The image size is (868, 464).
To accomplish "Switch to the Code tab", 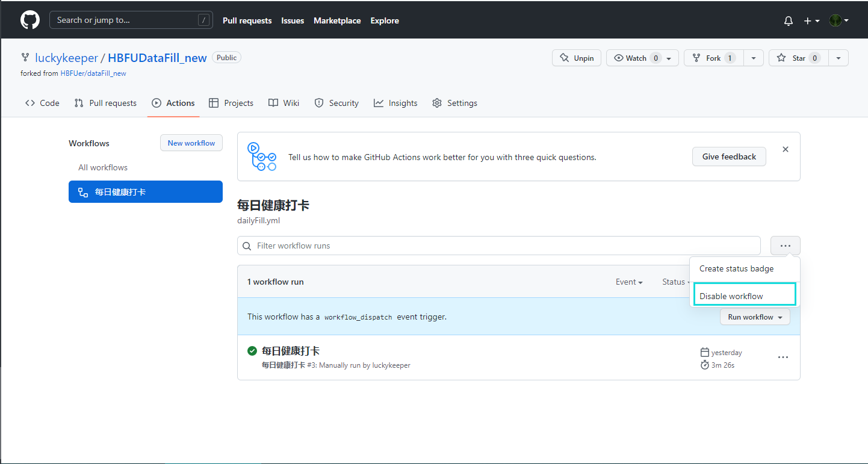I will click(42, 103).
